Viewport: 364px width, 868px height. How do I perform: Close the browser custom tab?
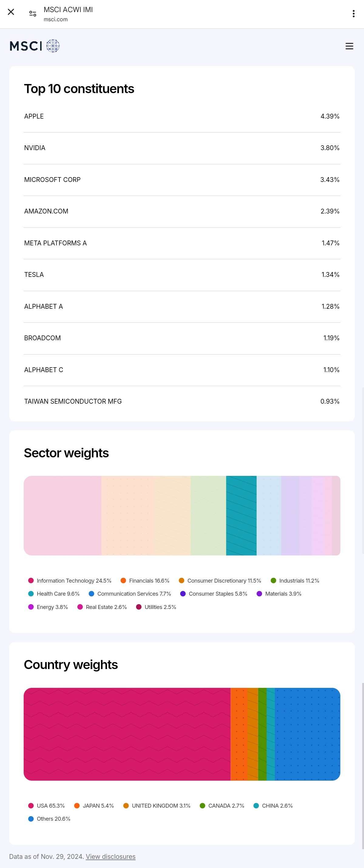(x=11, y=12)
